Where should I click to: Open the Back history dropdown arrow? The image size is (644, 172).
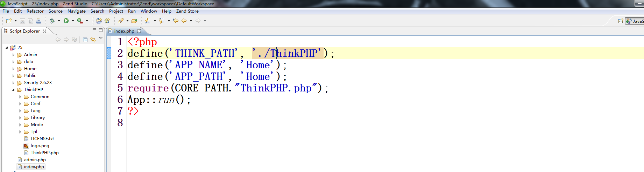pyautogui.click(x=191, y=21)
